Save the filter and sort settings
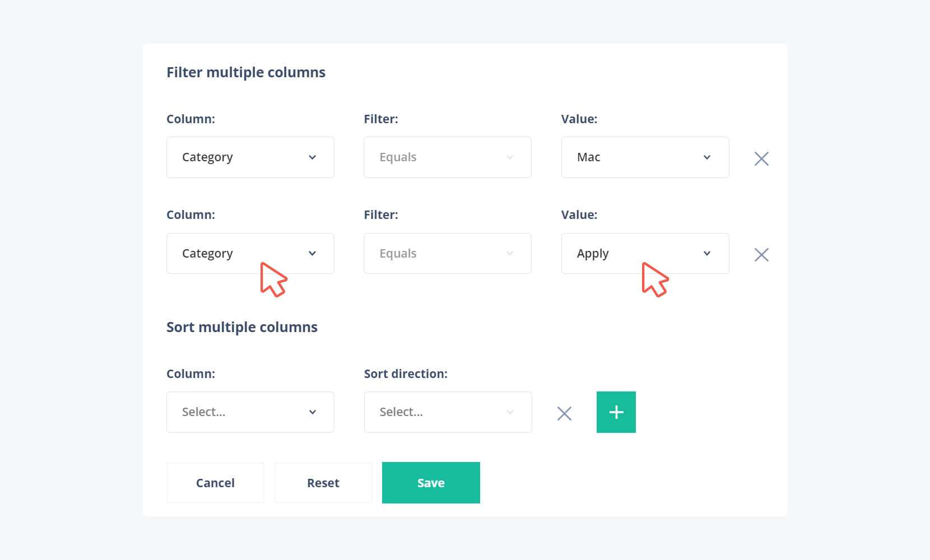 tap(431, 483)
